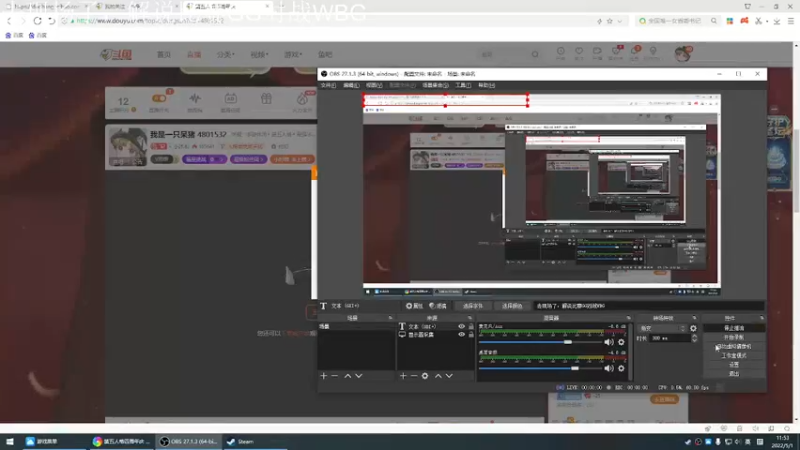
Task: Open the 直播 link on Douyu navbar
Action: coord(194,55)
